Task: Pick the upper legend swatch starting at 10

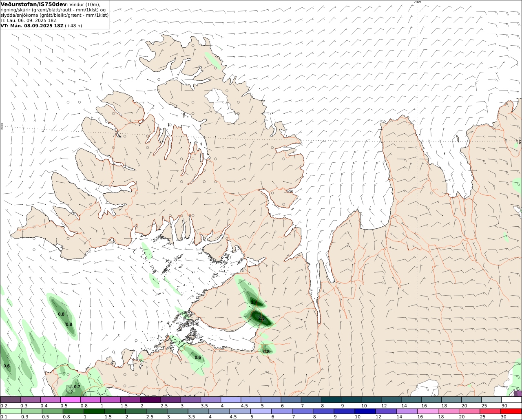Action: [371, 400]
